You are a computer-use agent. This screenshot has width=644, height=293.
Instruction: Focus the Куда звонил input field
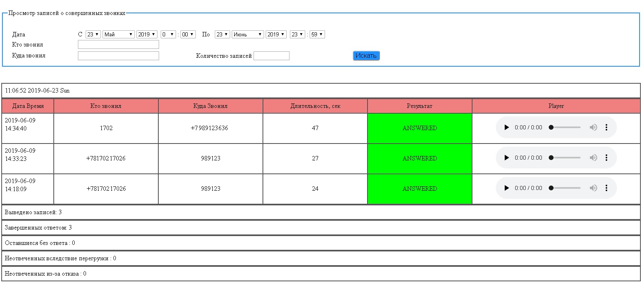click(x=118, y=56)
